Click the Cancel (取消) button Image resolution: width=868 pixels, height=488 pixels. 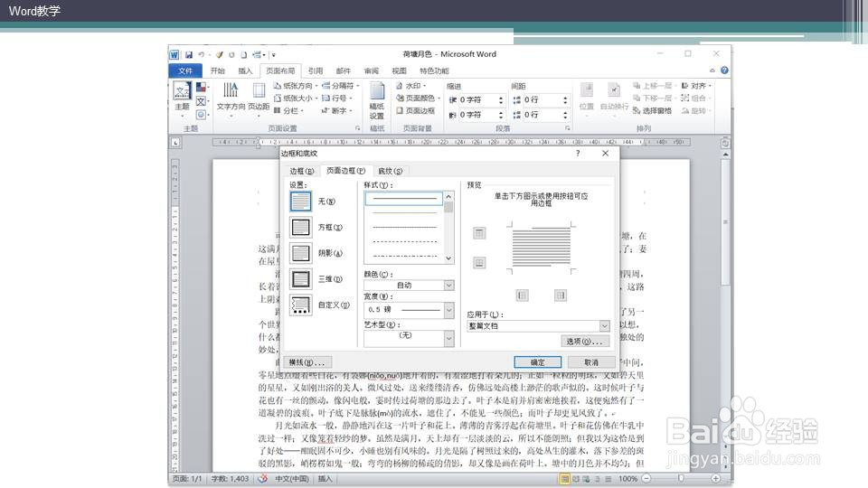pyautogui.click(x=591, y=362)
